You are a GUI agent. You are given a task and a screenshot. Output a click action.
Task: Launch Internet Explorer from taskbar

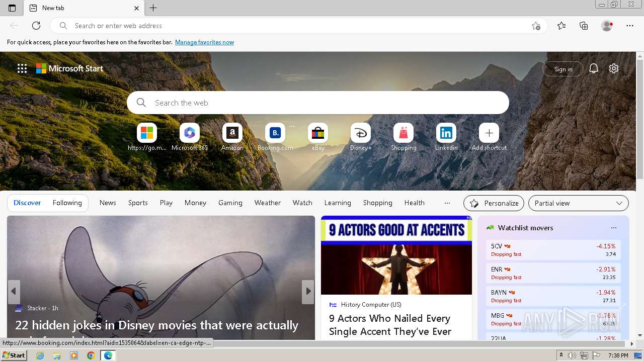pyautogui.click(x=40, y=355)
